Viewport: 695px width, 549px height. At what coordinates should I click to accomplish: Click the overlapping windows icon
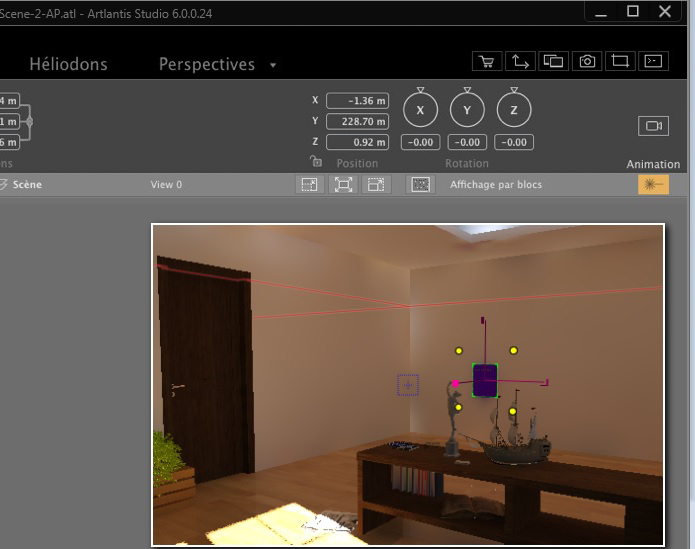(553, 61)
